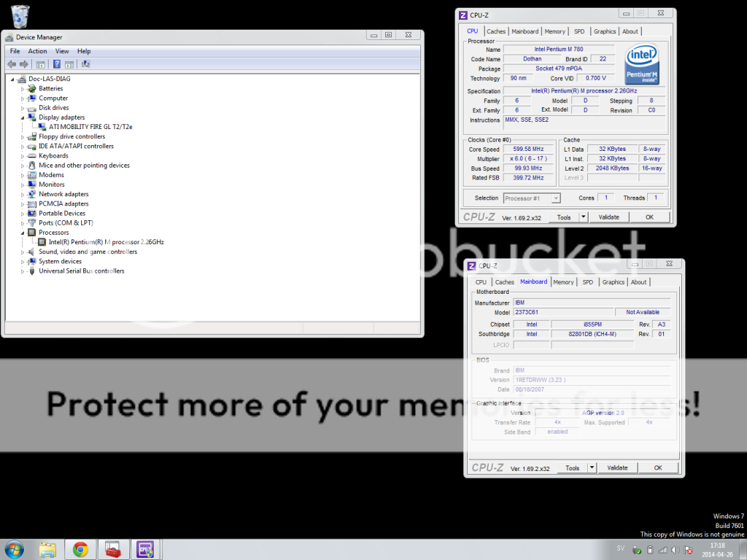Click OK in the lower CPU-Z window
The height and width of the screenshot is (560, 747).
tap(657, 468)
